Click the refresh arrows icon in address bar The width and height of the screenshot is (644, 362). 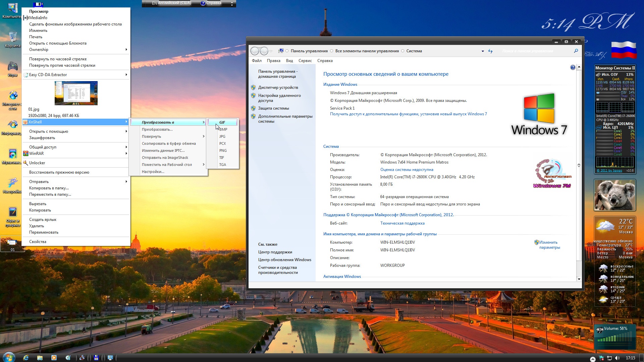tap(490, 51)
